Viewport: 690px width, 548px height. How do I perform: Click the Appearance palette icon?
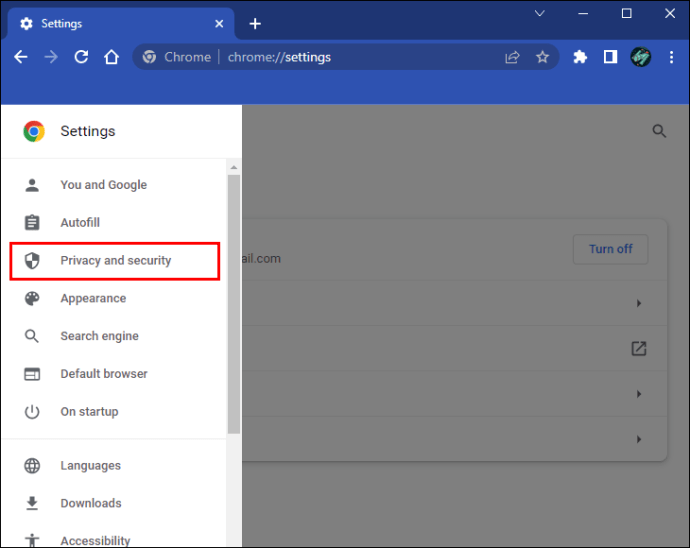(x=32, y=298)
